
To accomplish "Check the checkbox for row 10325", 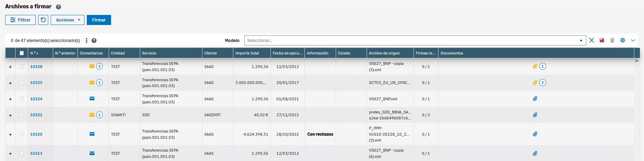I will pyautogui.click(x=22, y=83).
